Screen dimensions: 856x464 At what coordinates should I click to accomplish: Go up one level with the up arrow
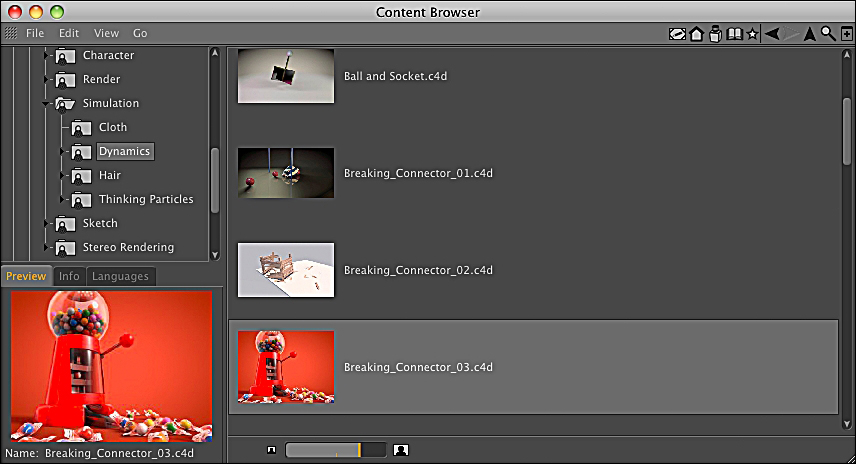click(x=810, y=33)
